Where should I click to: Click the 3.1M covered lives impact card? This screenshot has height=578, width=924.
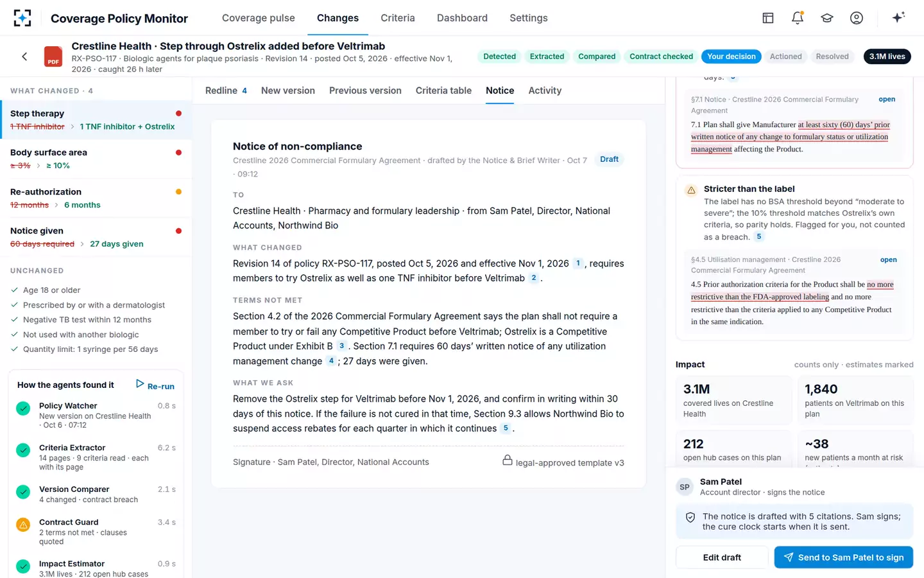tap(734, 400)
